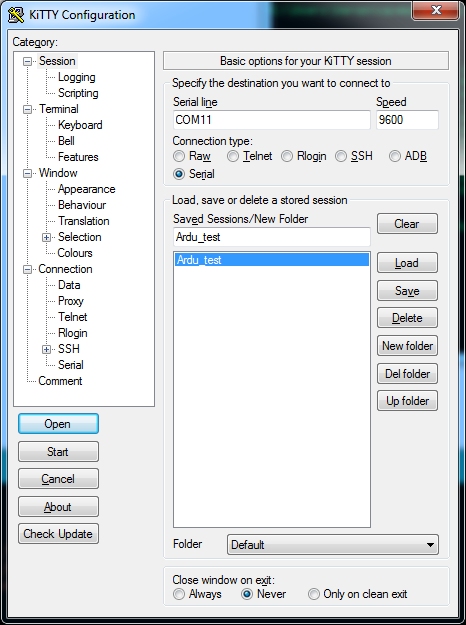This screenshot has width=466, height=625.
Task: Go to the Serial connection settings category
Action: click(71, 365)
